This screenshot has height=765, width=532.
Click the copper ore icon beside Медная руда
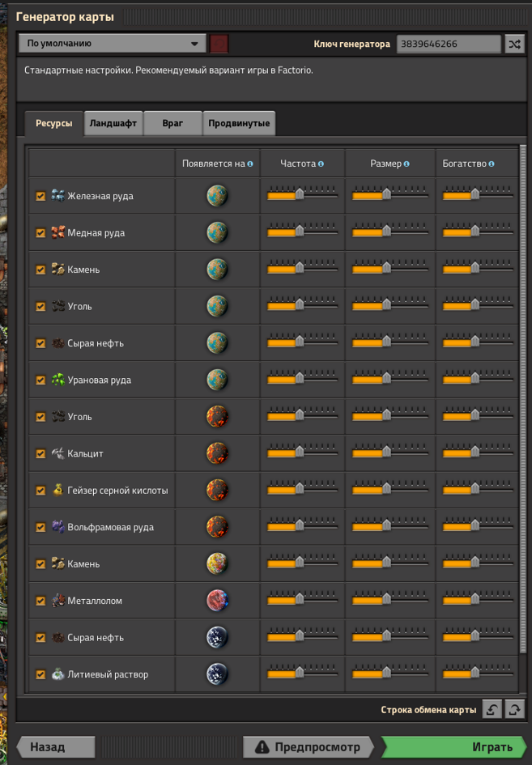tap(58, 232)
